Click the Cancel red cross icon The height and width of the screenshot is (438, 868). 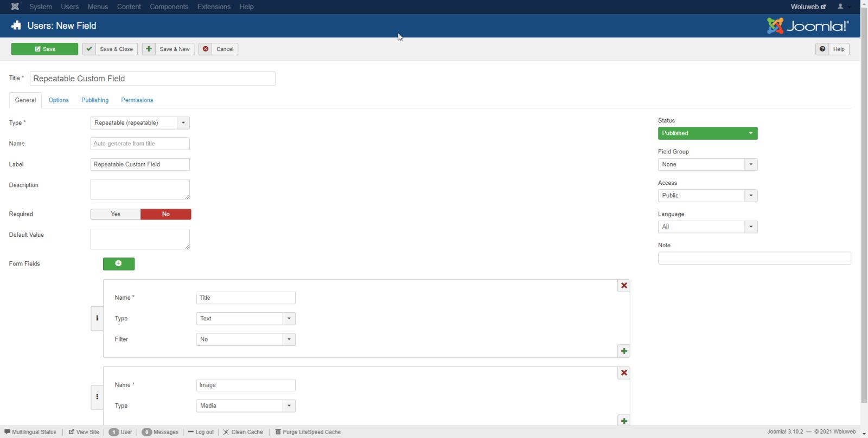(206, 49)
